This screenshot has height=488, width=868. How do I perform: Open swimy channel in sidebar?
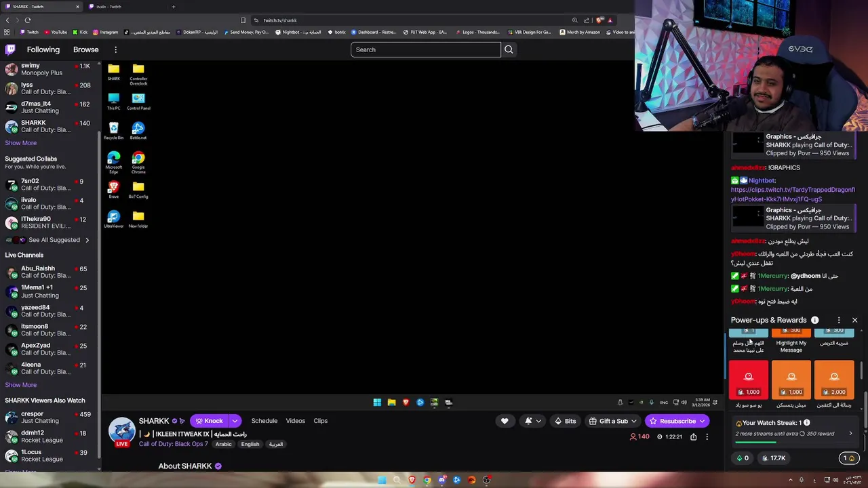pyautogui.click(x=49, y=69)
